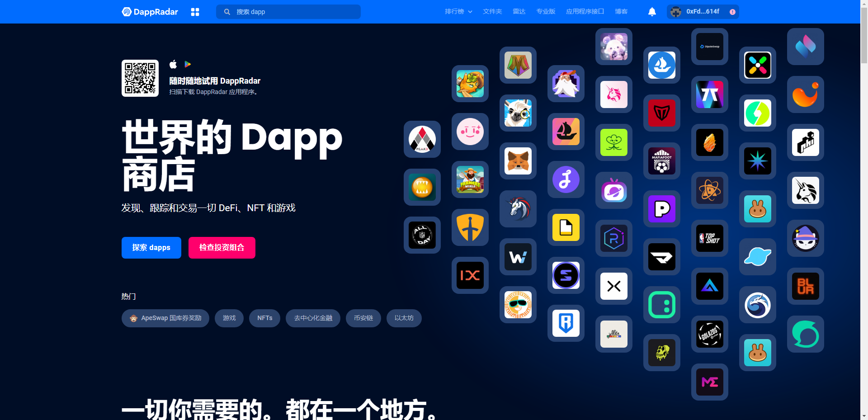
Task: Open the Uniswap pink unicorn dapp icon
Action: 613,94
